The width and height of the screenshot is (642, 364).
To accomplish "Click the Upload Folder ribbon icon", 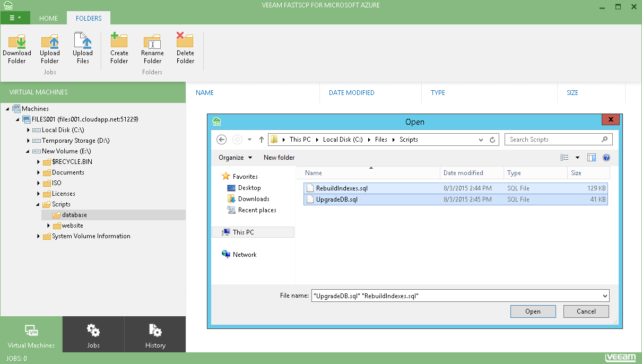I will click(x=50, y=42).
